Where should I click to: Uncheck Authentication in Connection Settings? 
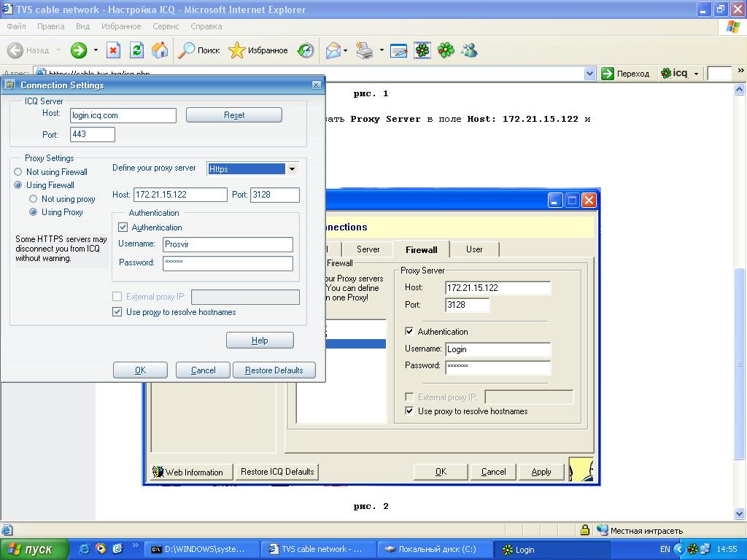[x=123, y=227]
